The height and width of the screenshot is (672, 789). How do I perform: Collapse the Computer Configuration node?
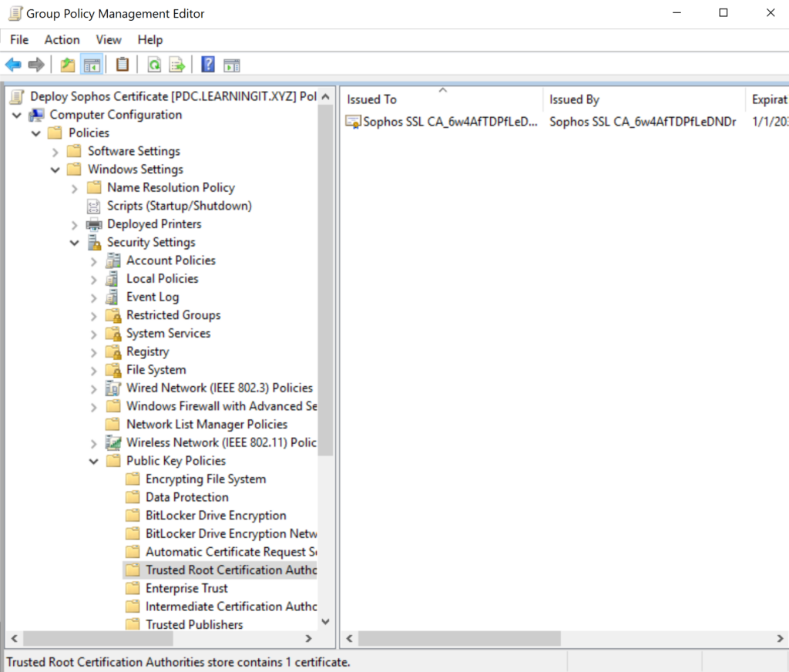(17, 116)
